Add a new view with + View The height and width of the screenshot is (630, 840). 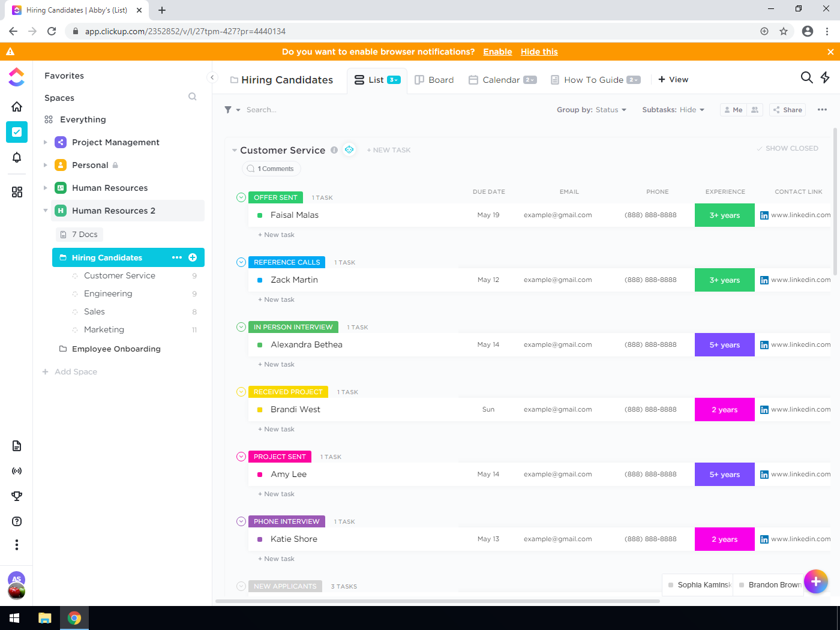click(673, 80)
